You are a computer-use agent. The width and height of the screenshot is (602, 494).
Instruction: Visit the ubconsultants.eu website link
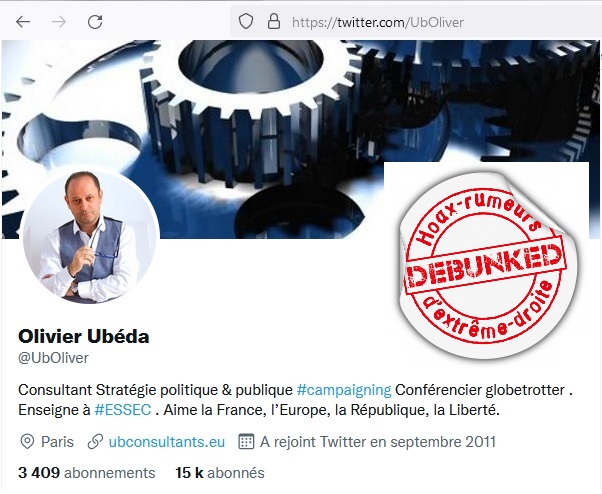(167, 442)
